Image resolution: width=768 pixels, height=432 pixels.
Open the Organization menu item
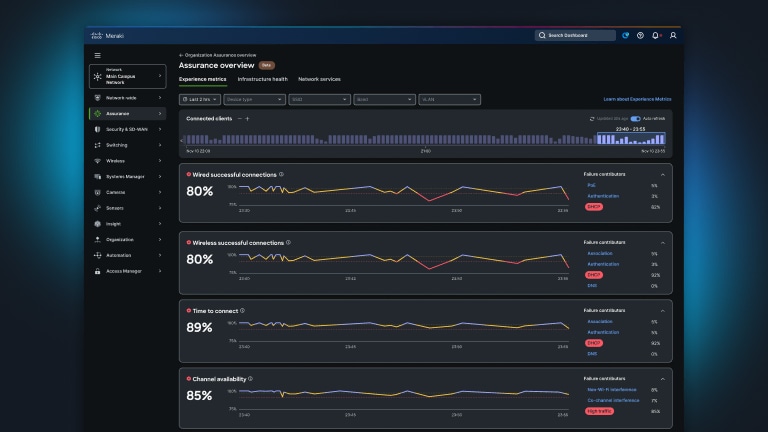pos(127,240)
